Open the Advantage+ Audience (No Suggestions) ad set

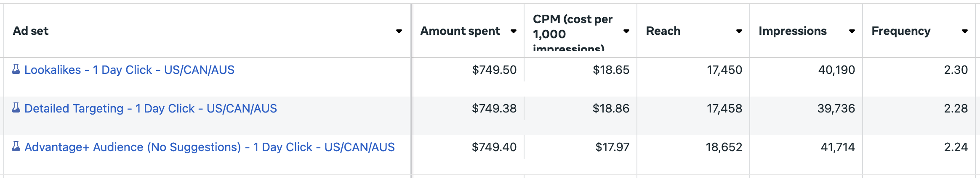pos(210,147)
